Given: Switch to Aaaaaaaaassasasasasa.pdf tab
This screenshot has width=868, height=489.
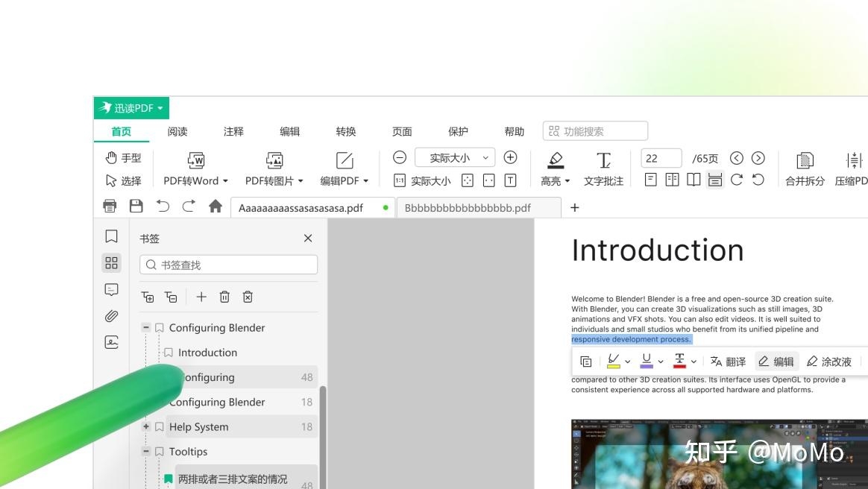Looking at the screenshot, I should [312, 208].
